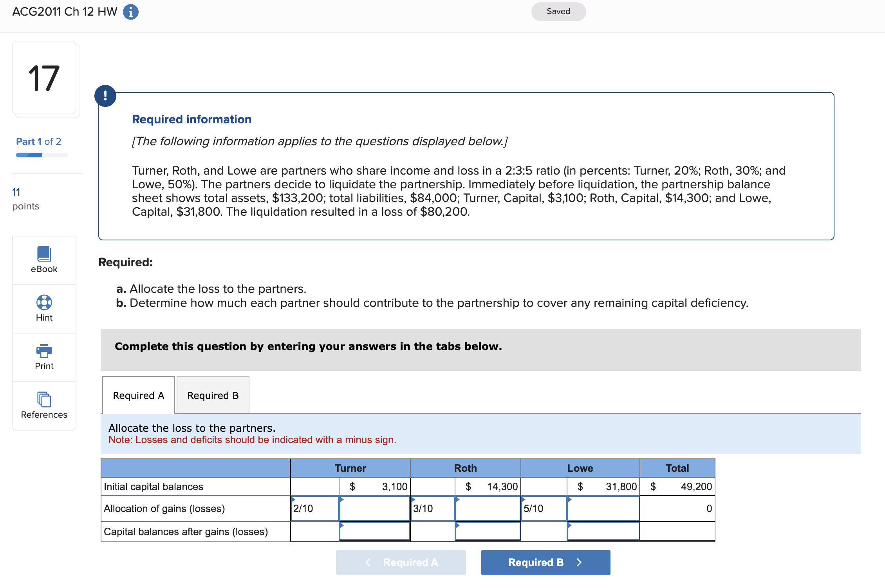
Task: Select the Required A tab
Action: pos(138,395)
